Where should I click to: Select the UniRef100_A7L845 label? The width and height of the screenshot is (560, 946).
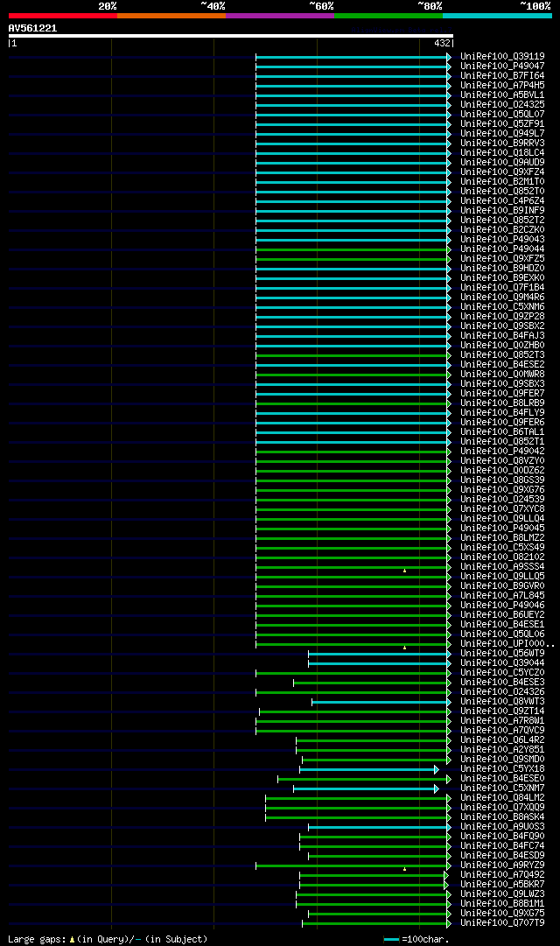pos(502,596)
